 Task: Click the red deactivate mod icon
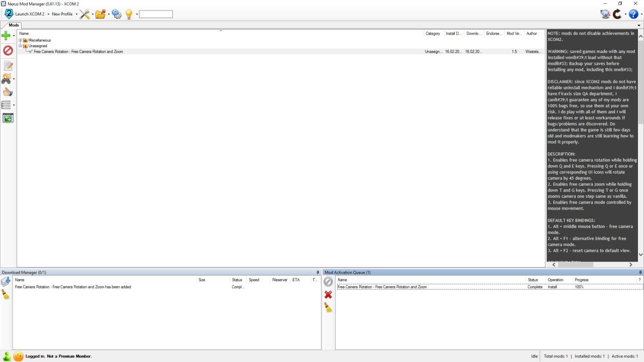(8, 50)
